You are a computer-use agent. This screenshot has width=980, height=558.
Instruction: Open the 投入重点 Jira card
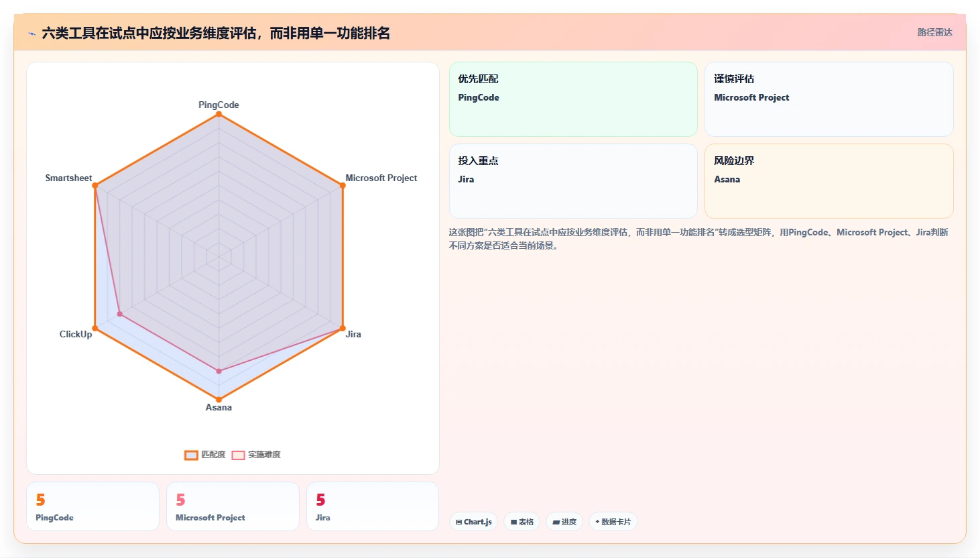pos(573,181)
